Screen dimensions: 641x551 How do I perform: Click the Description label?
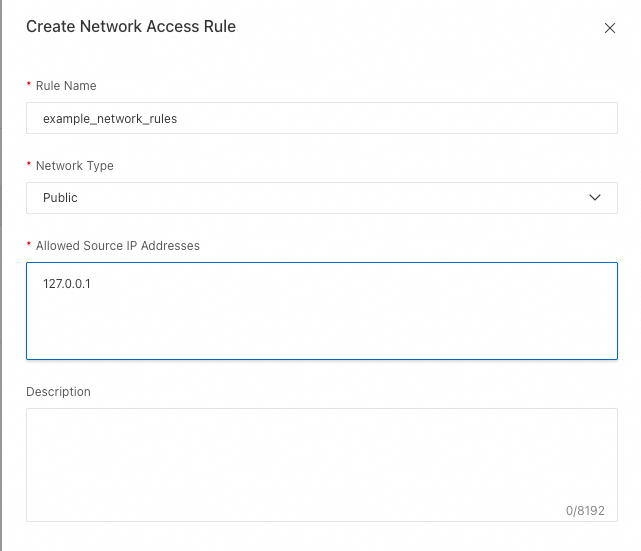click(58, 392)
